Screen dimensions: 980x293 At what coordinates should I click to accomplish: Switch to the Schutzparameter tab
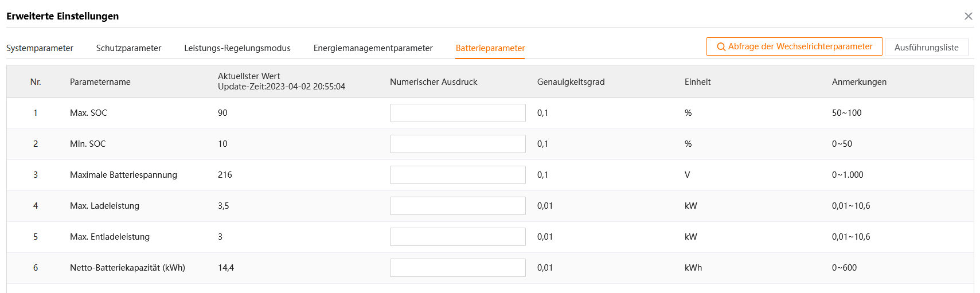[128, 48]
